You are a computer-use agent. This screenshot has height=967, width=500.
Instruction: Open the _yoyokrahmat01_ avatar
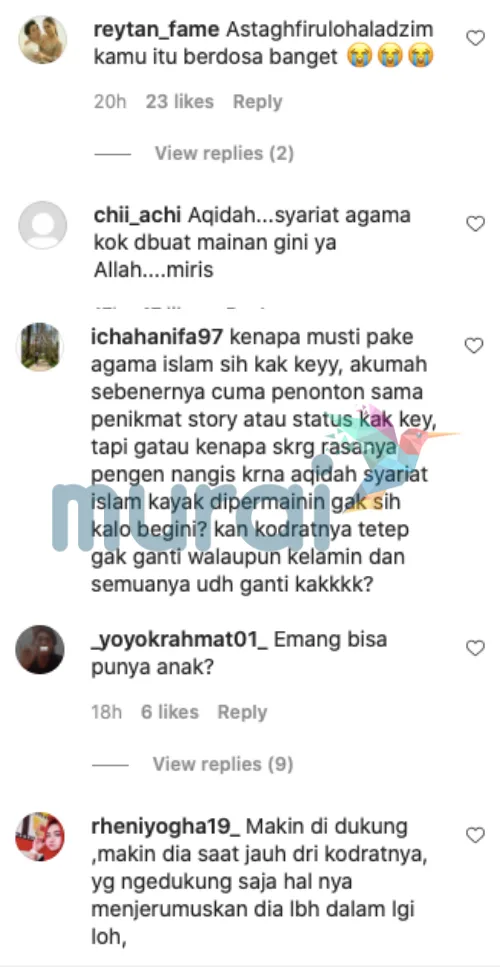(x=40, y=649)
